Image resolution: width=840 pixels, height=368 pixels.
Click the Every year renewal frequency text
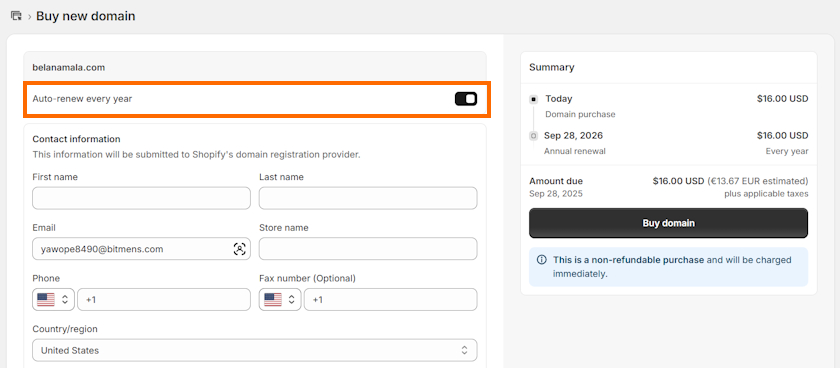[787, 151]
